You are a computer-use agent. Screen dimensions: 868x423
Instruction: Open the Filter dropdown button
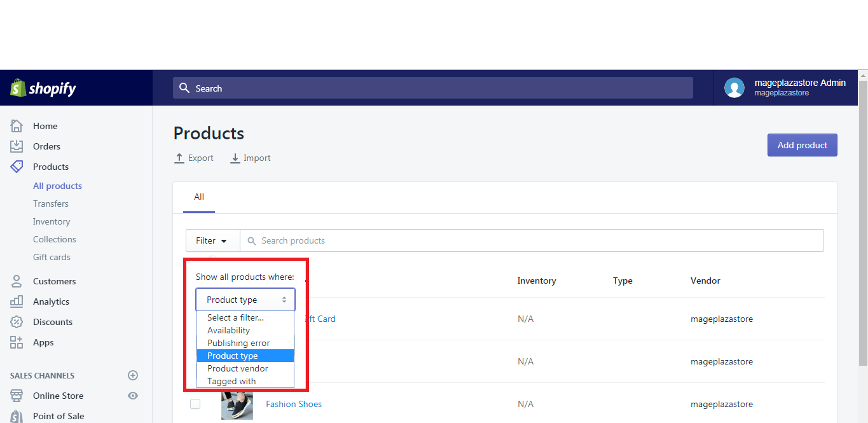(212, 240)
